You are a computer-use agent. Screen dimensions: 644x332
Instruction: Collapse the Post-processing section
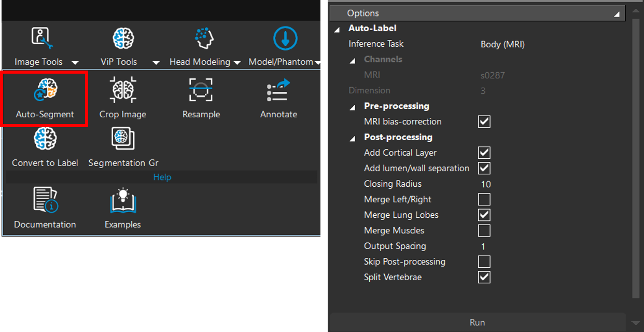[x=353, y=138]
